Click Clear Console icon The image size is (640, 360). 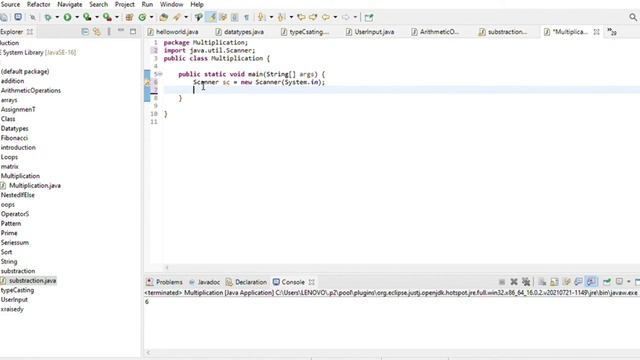pyautogui.click(x=542, y=282)
